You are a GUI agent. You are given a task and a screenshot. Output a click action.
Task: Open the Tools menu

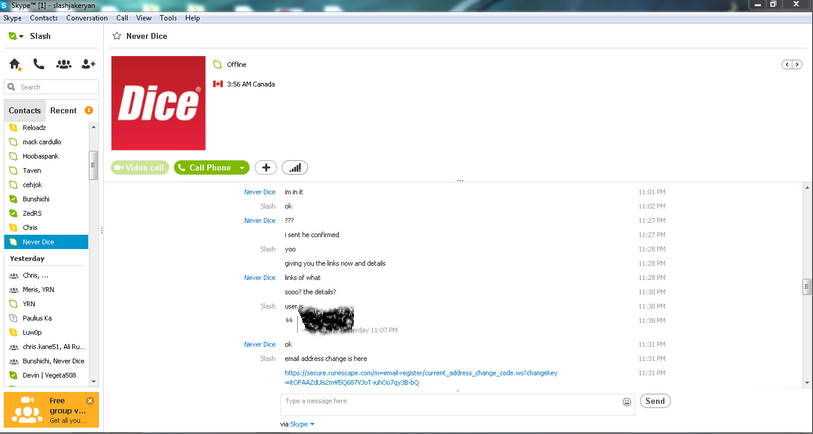168,18
